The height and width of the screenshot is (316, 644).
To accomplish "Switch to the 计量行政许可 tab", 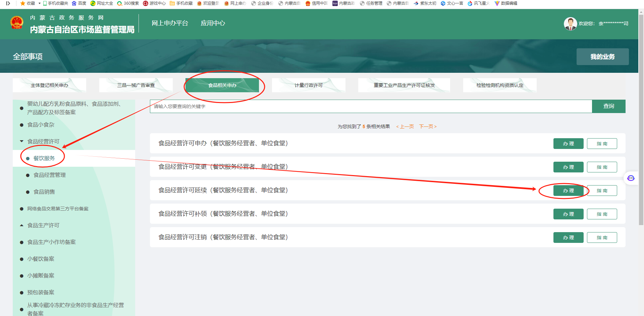I will point(309,85).
